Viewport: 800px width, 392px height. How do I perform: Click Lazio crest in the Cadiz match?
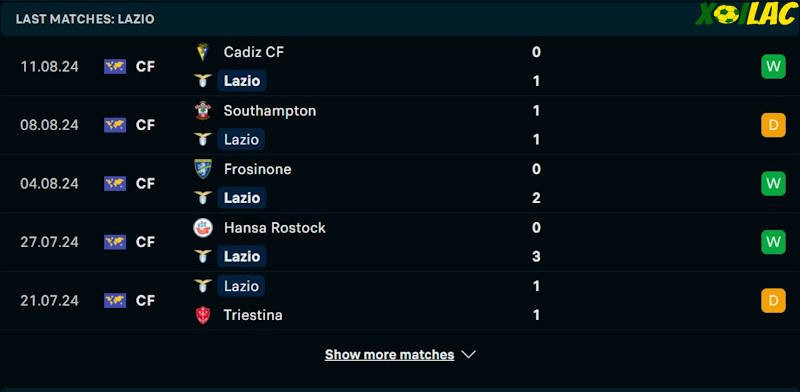tap(203, 81)
